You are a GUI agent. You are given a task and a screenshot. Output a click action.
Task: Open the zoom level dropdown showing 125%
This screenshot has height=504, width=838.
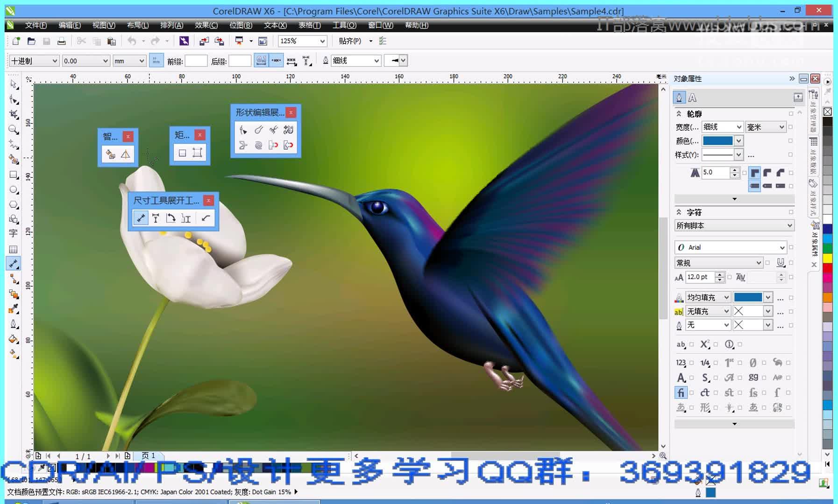(322, 41)
